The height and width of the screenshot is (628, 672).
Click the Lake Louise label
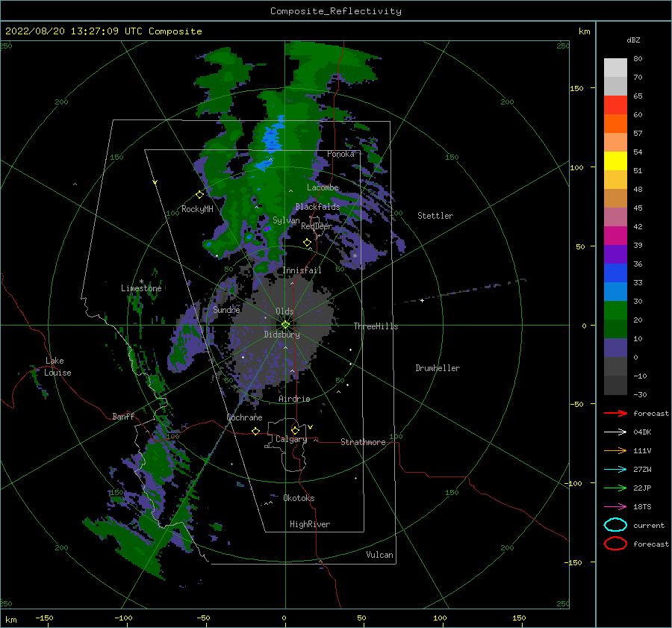57,367
